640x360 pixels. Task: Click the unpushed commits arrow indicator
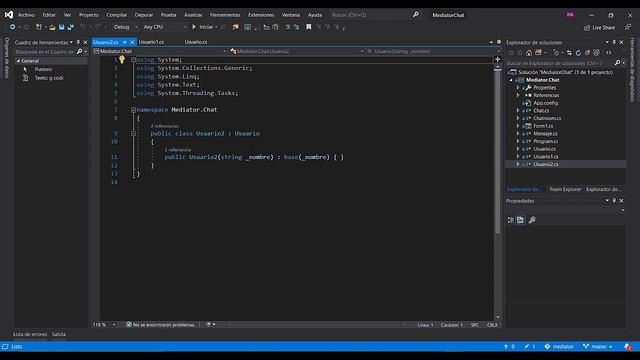coord(509,347)
